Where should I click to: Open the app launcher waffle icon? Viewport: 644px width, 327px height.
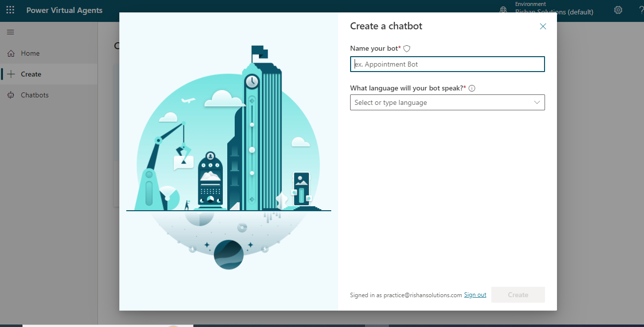pyautogui.click(x=10, y=10)
